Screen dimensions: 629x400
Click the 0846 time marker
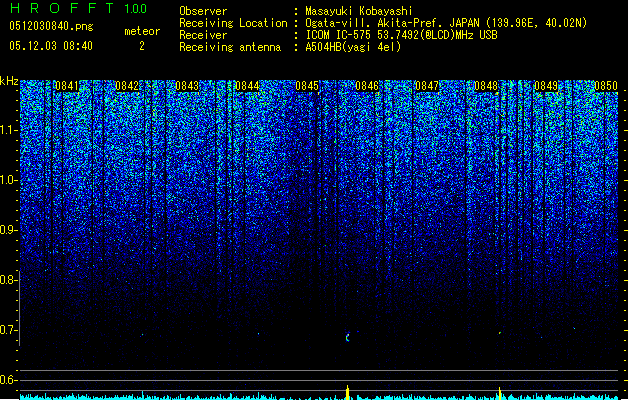point(367,86)
